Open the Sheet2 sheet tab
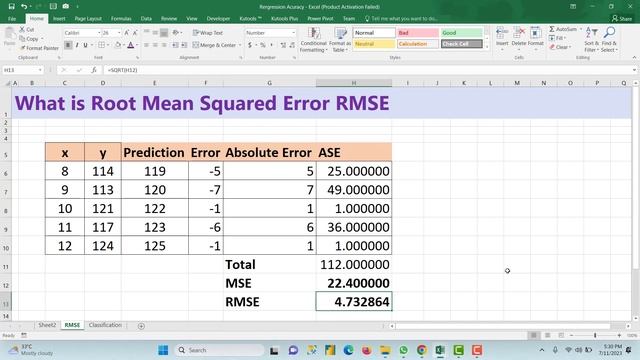Viewport: 640px width, 360px height. [x=47, y=325]
